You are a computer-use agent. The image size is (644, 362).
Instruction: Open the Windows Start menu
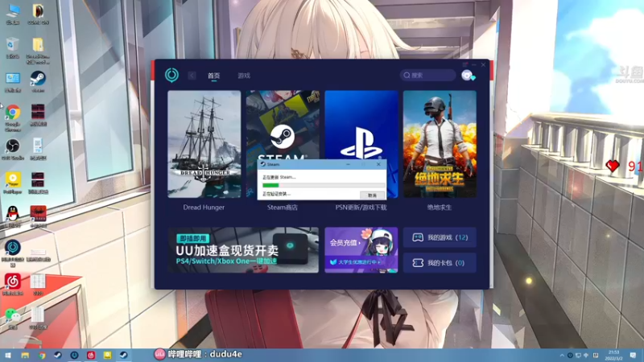[8, 355]
